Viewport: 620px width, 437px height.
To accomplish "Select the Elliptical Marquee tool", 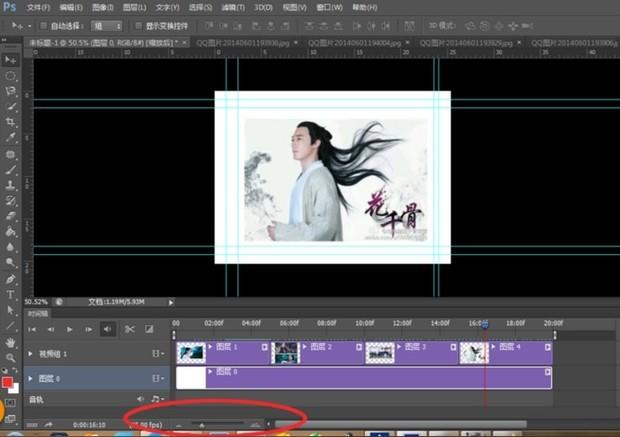I will coord(11,76).
